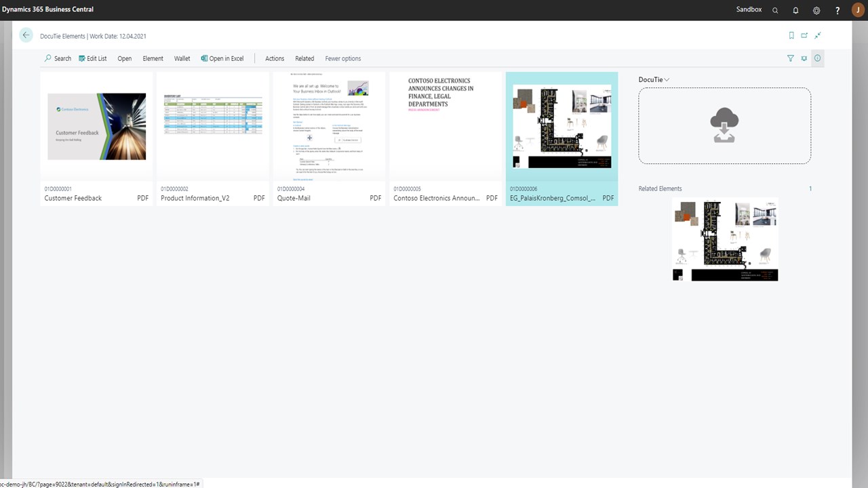This screenshot has height=488, width=868.
Task: Click the Sandbox environment label
Action: point(749,9)
